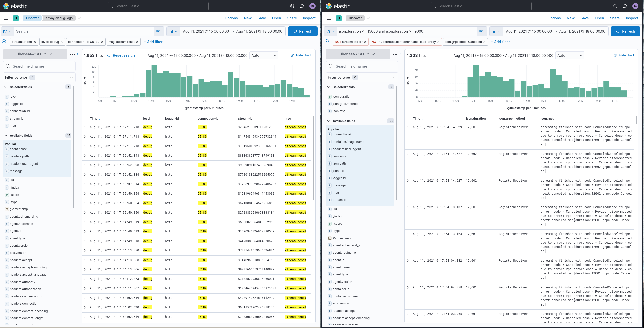Open saved query menu in right window

330,31
